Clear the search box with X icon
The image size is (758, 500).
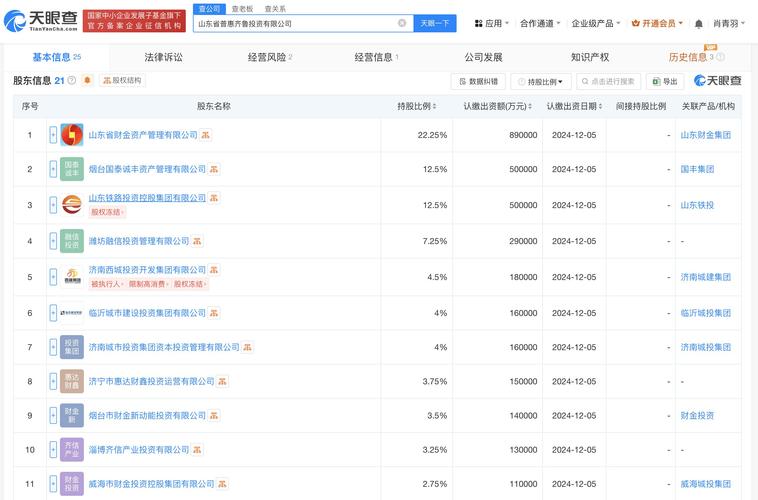(402, 23)
